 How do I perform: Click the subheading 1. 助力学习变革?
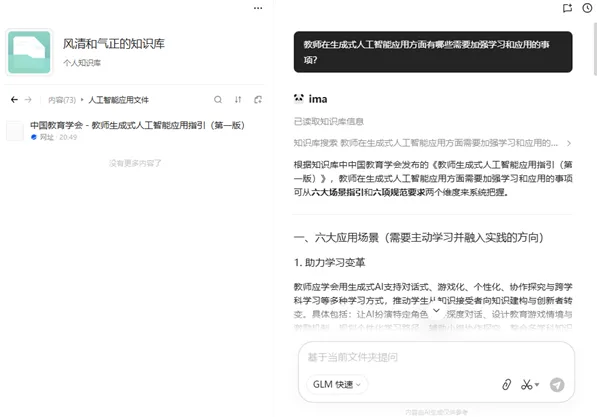[x=329, y=262]
